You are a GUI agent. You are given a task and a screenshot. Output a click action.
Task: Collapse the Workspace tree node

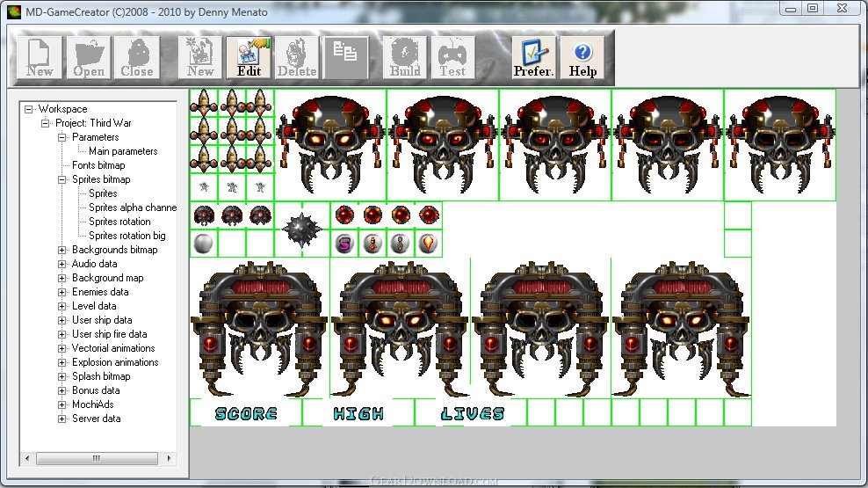pyautogui.click(x=28, y=109)
